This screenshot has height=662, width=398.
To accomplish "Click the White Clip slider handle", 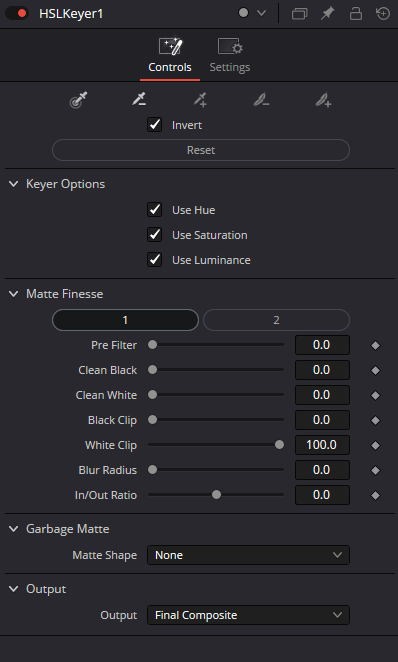I will click(279, 445).
